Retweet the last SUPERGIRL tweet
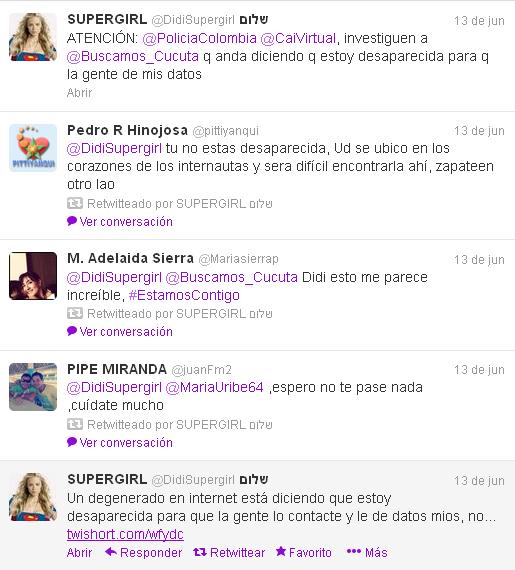The height and width of the screenshot is (570, 515). pos(229,553)
